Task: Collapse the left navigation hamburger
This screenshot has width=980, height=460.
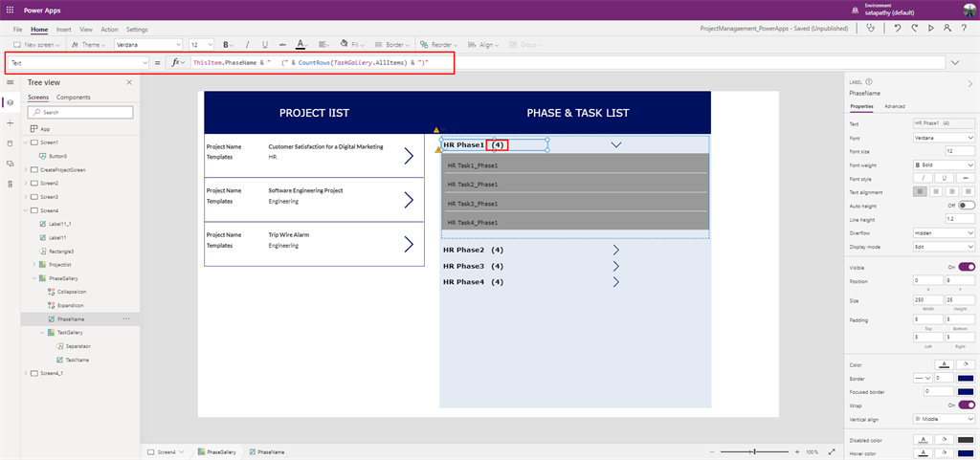Action: click(x=10, y=82)
